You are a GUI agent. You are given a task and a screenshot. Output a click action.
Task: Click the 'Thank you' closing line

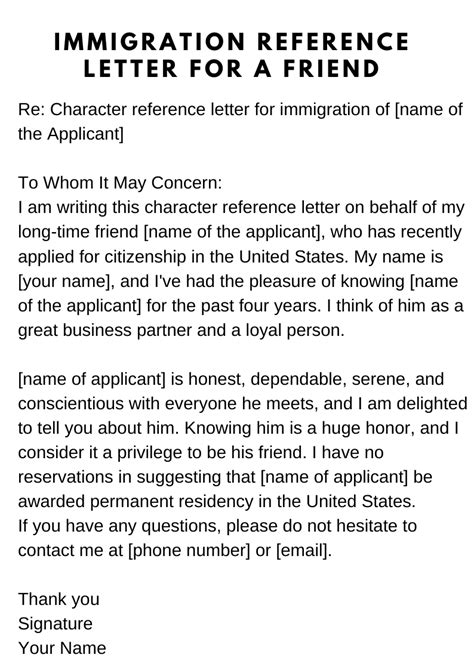tap(59, 599)
